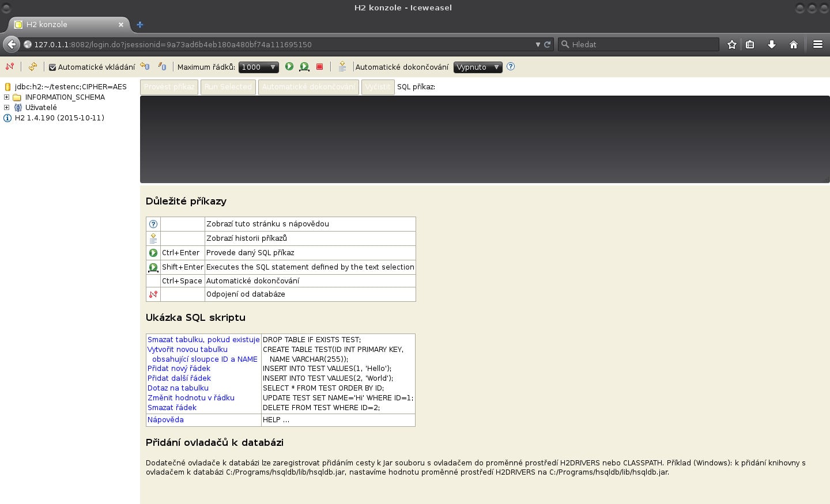Click the Nápověda link in the script table
Image resolution: width=830 pixels, height=504 pixels.
[165, 420]
